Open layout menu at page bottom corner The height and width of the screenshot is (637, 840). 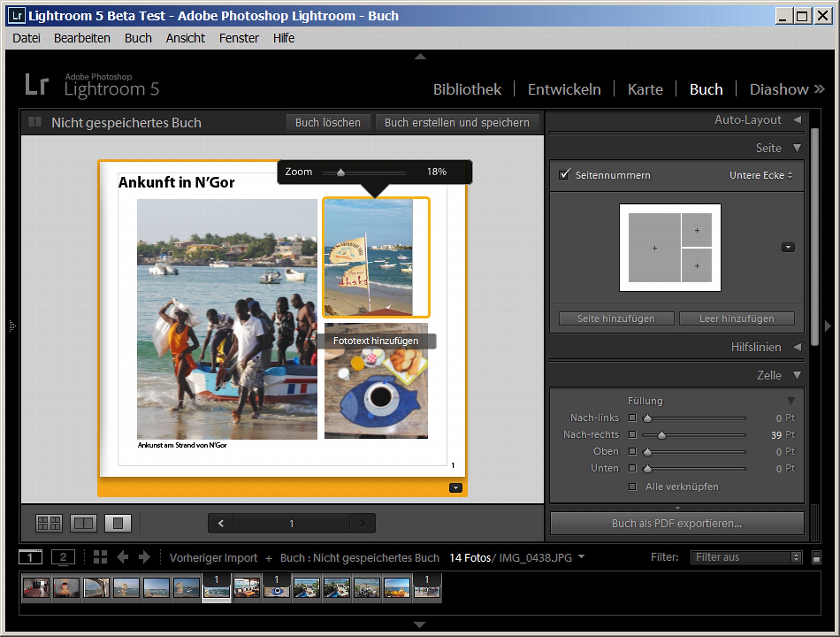[x=456, y=488]
